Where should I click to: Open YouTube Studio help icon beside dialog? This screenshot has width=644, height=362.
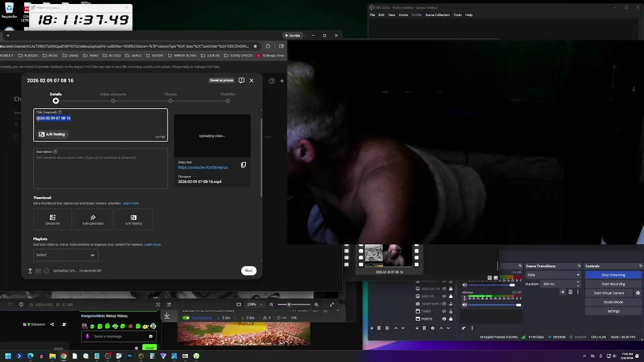272,80
